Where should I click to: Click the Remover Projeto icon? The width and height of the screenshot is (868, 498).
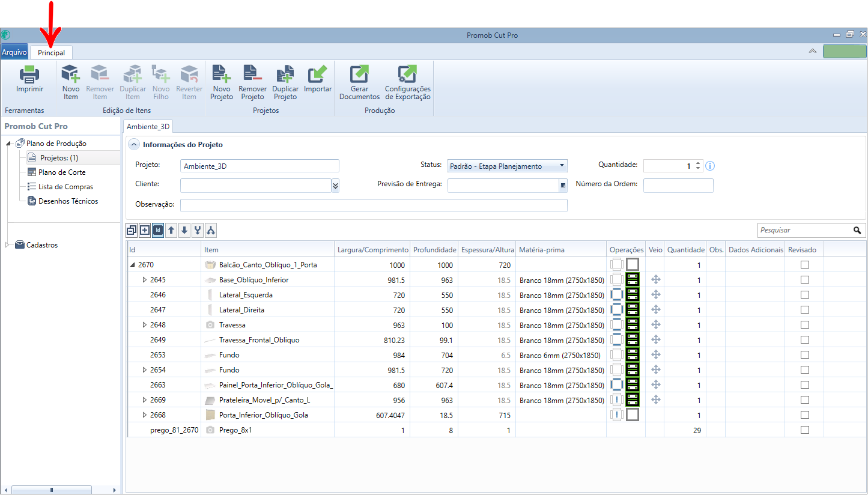[x=253, y=73]
